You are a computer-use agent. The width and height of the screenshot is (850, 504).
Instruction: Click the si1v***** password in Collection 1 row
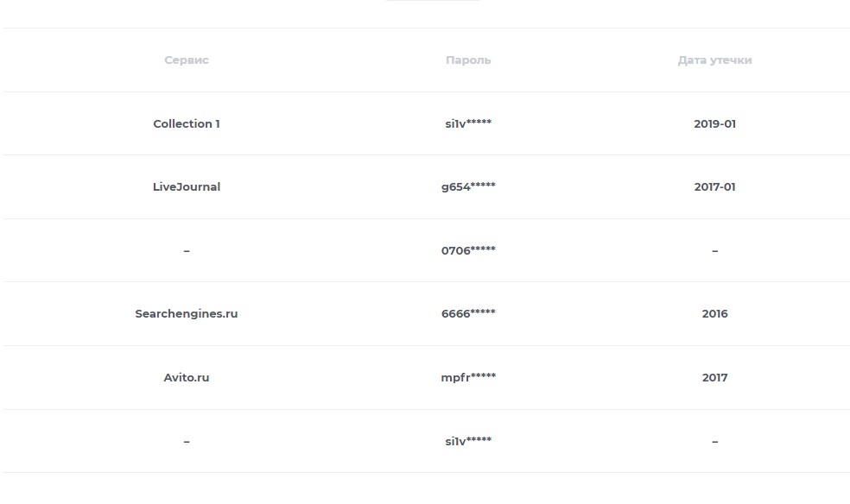coord(468,123)
